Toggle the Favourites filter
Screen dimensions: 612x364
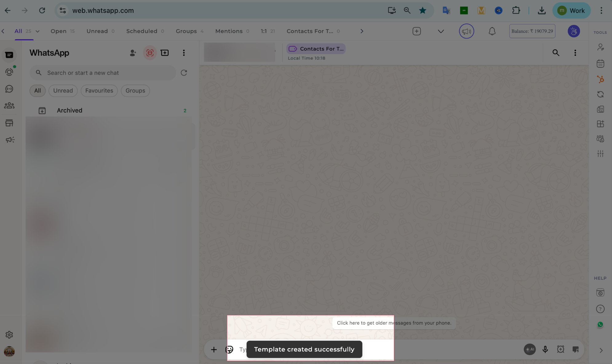tap(99, 90)
